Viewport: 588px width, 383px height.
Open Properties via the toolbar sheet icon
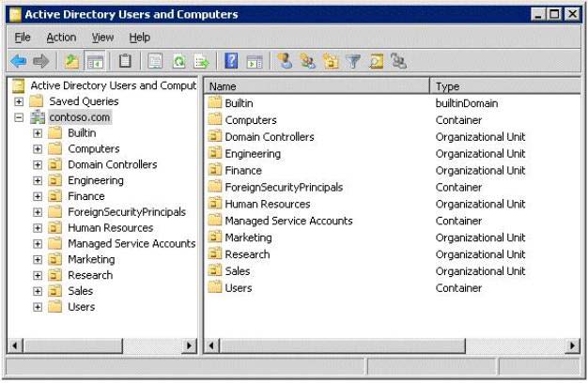155,61
